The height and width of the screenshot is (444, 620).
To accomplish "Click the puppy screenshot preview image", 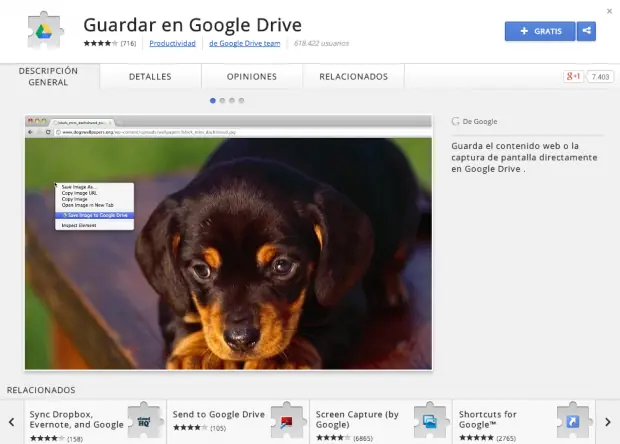I will [228, 242].
